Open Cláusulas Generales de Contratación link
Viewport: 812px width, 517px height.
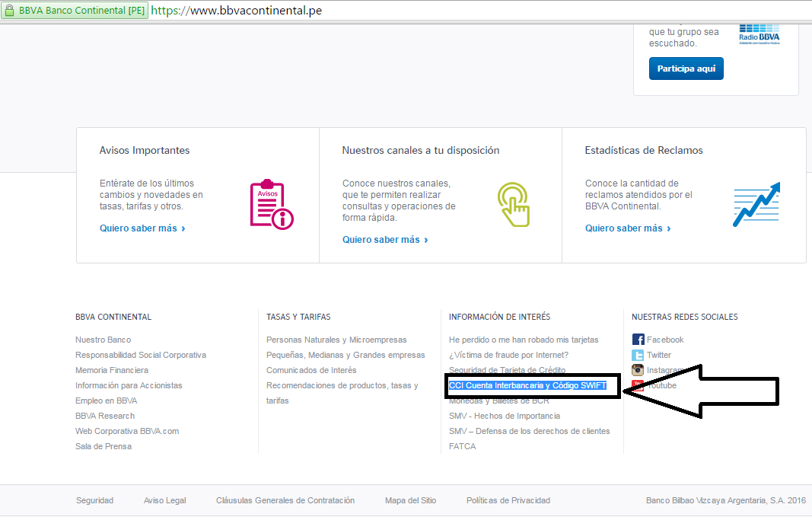point(285,500)
